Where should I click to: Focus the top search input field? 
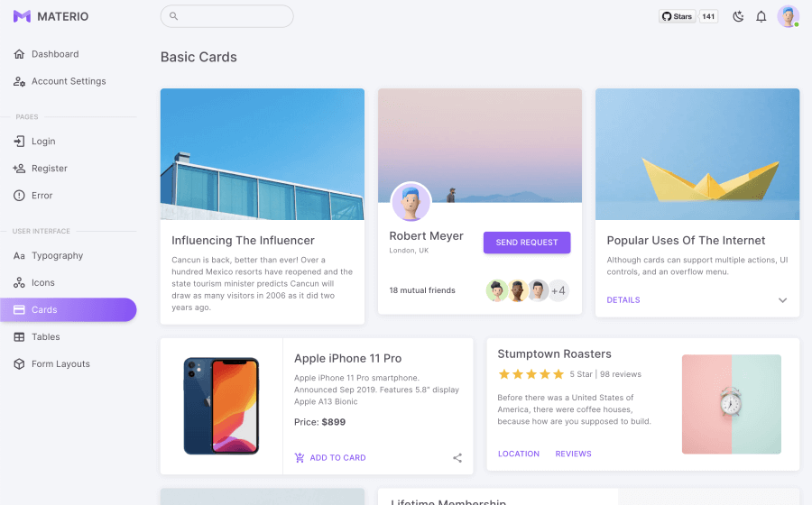click(226, 16)
